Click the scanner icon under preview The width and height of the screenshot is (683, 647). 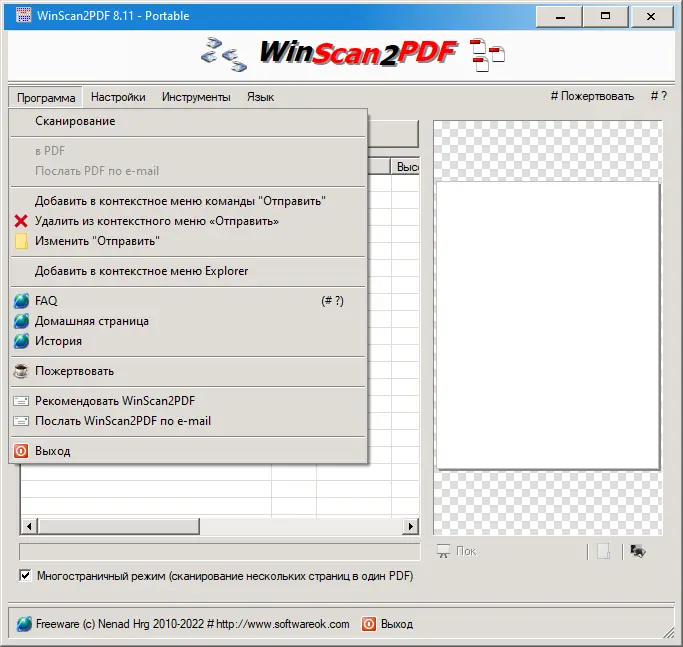tap(638, 552)
